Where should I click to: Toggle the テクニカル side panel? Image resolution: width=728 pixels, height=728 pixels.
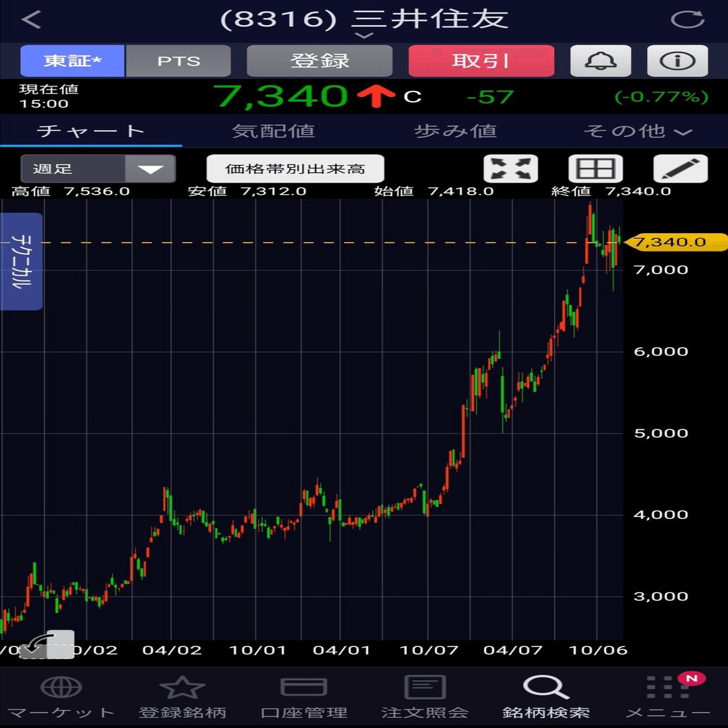pyautogui.click(x=22, y=262)
